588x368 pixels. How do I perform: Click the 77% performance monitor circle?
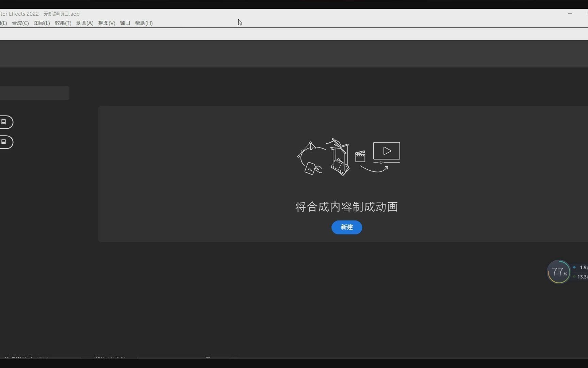559,272
